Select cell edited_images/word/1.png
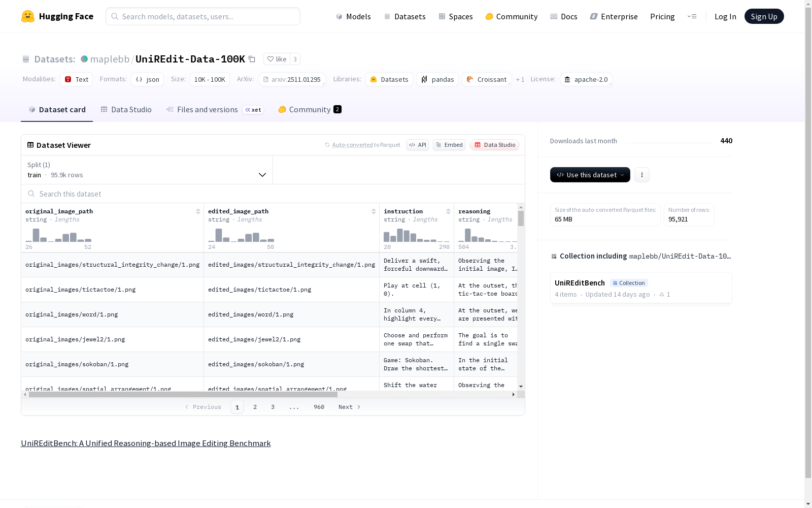This screenshot has width=812, height=508. pos(291,314)
